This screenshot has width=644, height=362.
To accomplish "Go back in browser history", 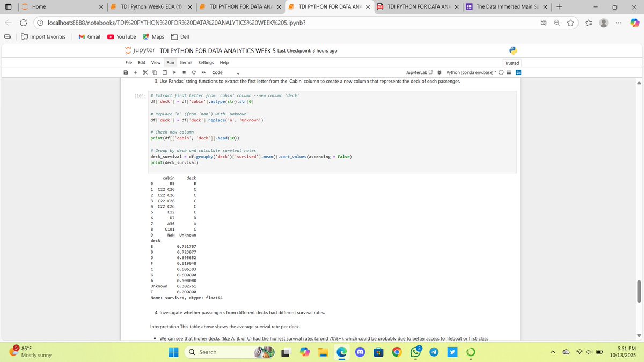I will [x=8, y=23].
